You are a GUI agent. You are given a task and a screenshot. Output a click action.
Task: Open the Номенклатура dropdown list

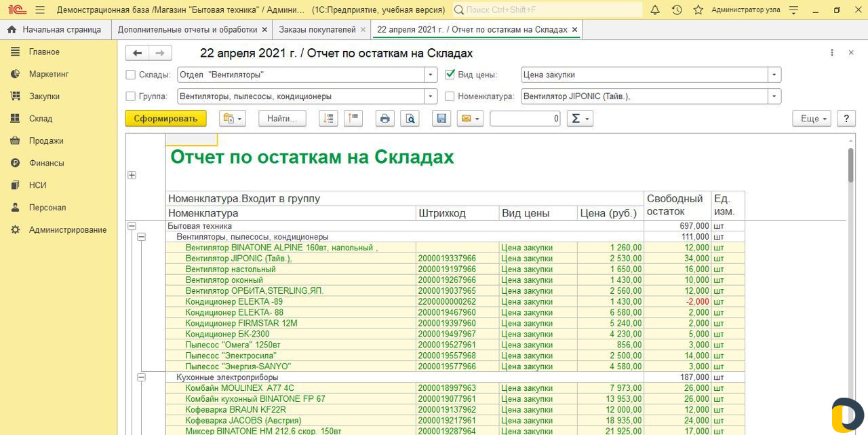(x=774, y=96)
